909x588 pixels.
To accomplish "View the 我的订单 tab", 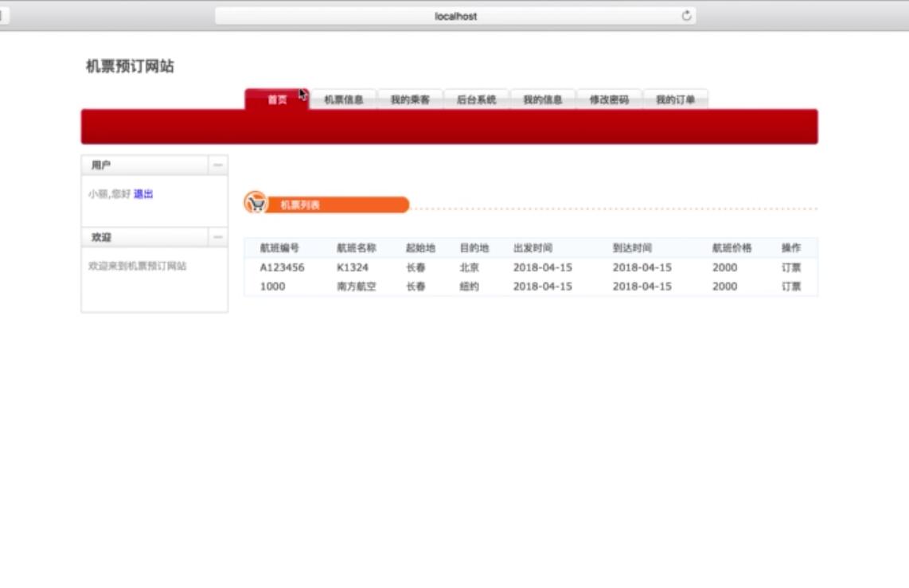I will tap(675, 99).
